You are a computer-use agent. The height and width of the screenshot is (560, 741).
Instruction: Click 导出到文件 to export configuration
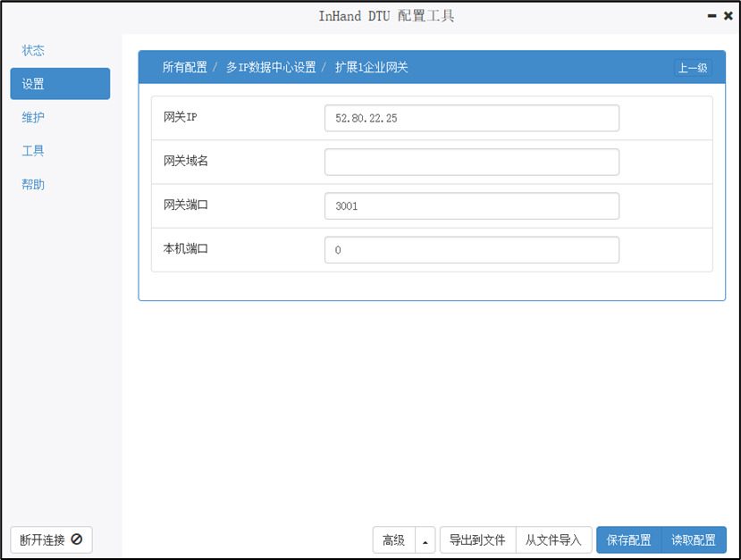click(x=478, y=539)
